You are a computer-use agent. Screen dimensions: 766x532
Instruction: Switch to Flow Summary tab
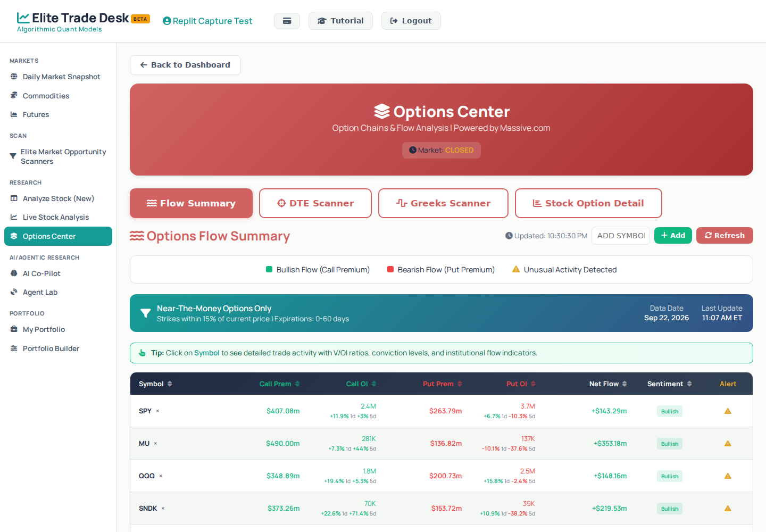point(191,203)
